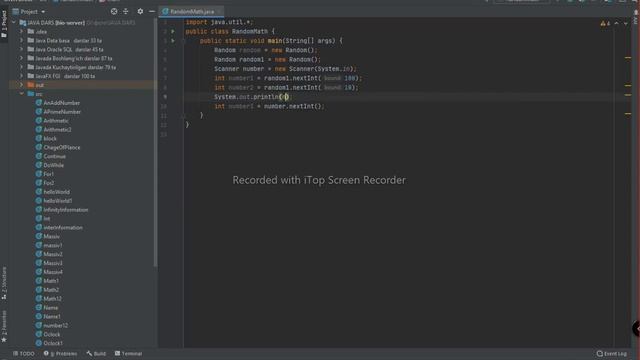Select the number12 class in tree
The width and height of the screenshot is (640, 360).
point(56,325)
